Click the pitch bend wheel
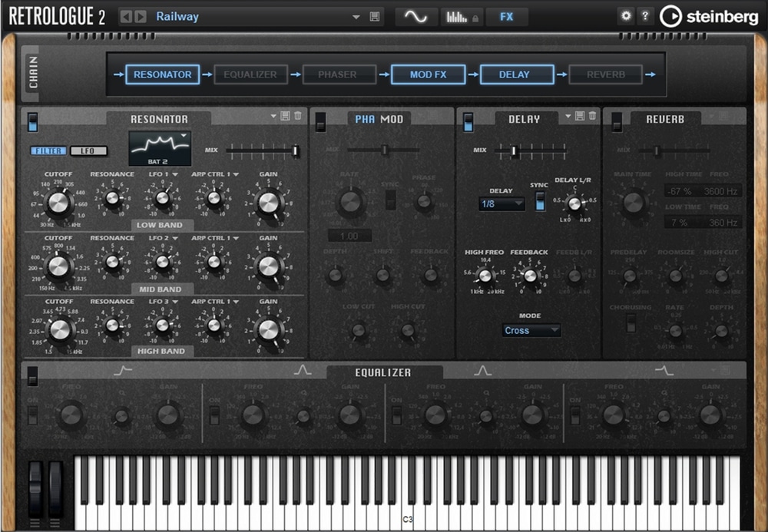 (x=36, y=487)
